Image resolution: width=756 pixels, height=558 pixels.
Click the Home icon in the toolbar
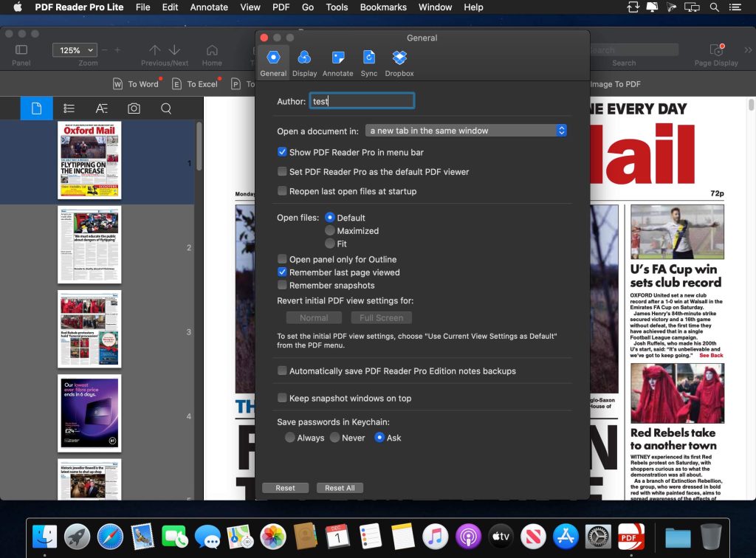click(x=212, y=50)
